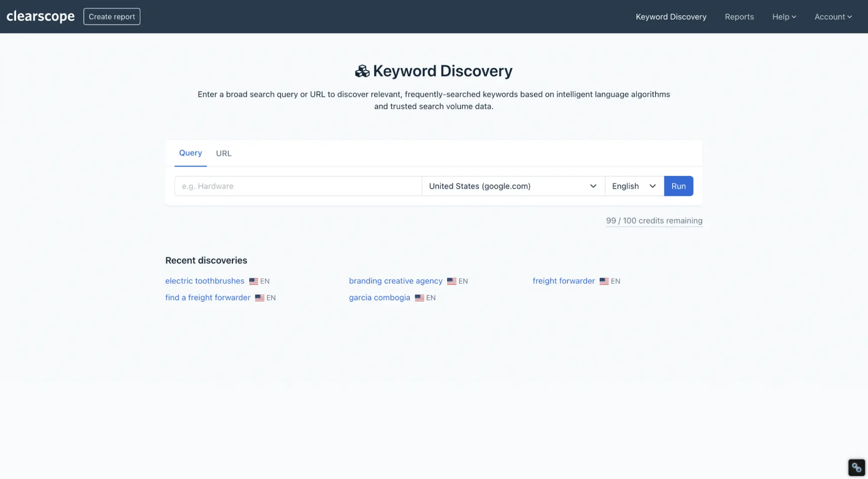Image resolution: width=868 pixels, height=479 pixels.
Task: Focus the search query input field
Action: pyautogui.click(x=298, y=186)
